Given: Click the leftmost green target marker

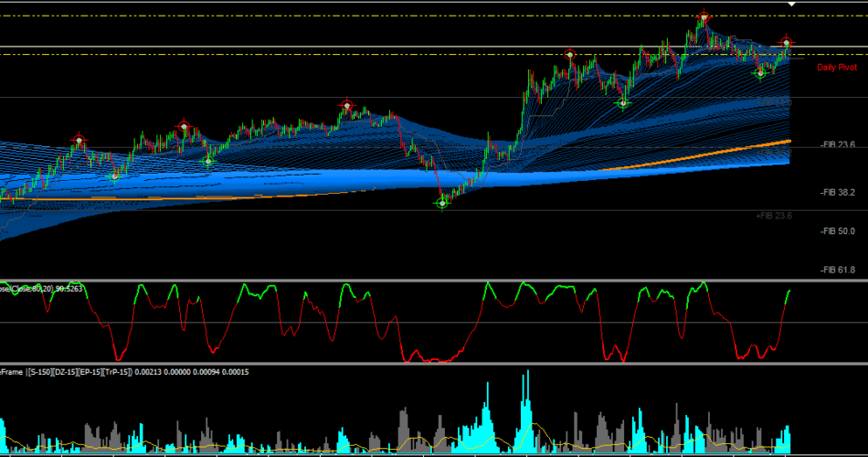Looking at the screenshot, I should point(114,176).
